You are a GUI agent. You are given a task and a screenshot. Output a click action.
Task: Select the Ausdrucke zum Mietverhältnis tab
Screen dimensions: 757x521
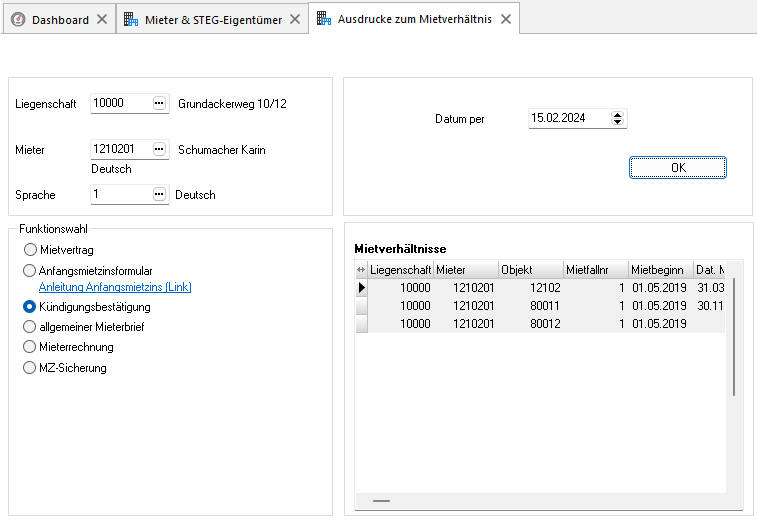pos(414,19)
